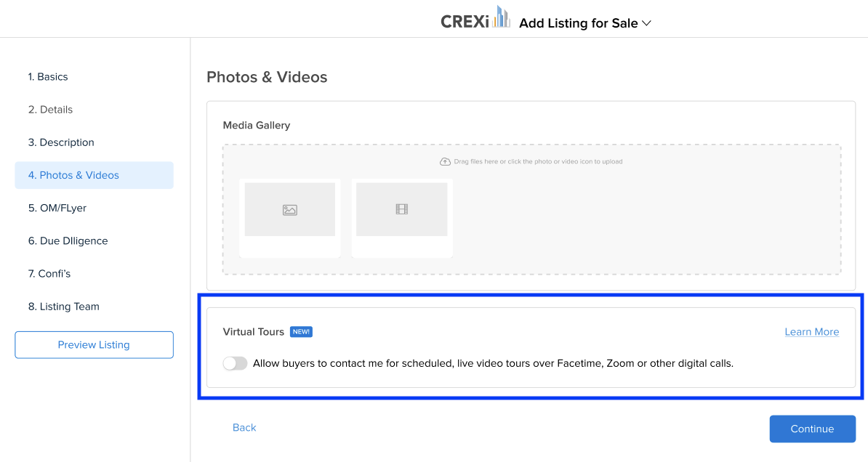Click the photo upload icon

point(290,210)
